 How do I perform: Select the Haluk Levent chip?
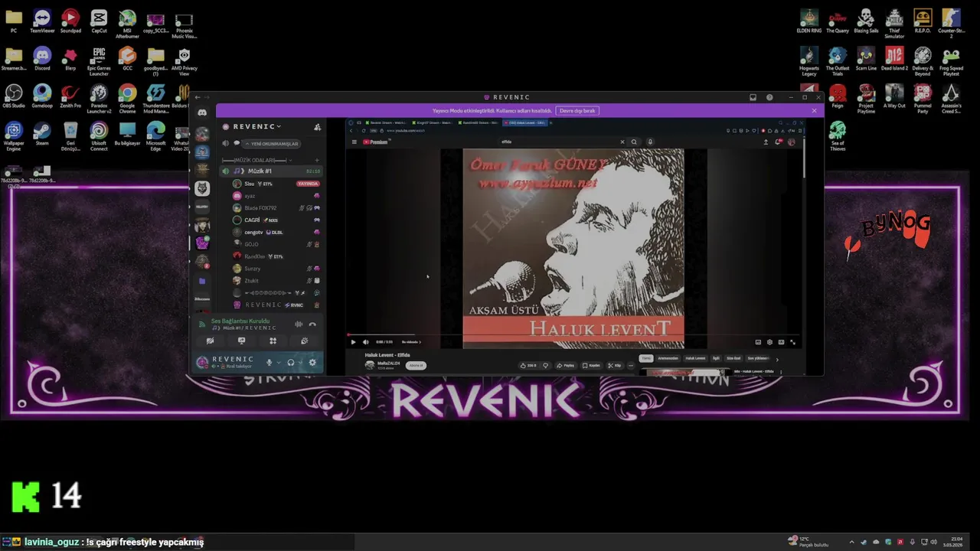click(695, 358)
